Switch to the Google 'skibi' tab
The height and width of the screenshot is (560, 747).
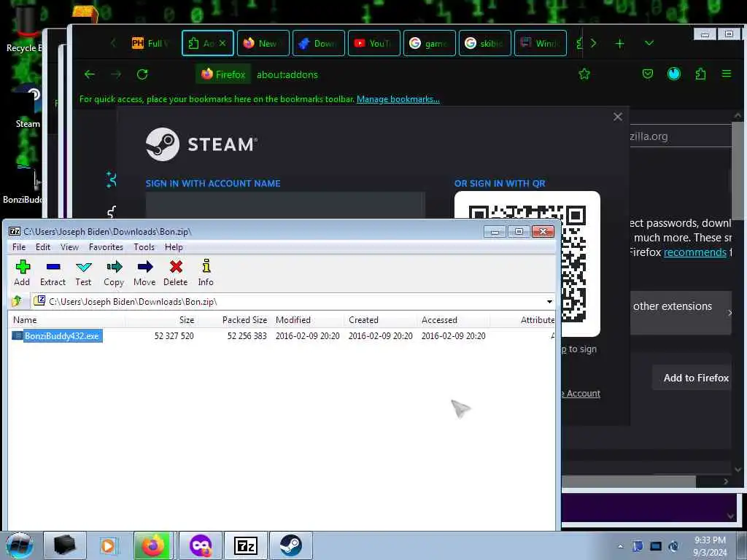485,43
